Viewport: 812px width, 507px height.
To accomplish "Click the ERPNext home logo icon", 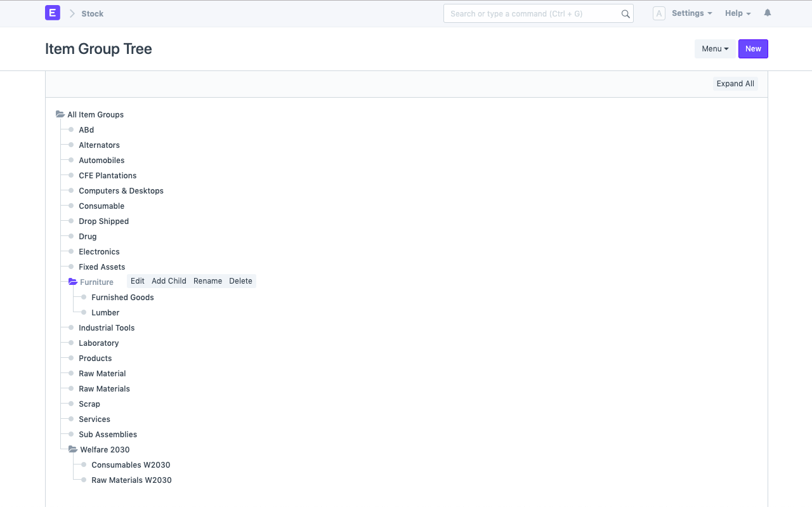I will (x=53, y=13).
